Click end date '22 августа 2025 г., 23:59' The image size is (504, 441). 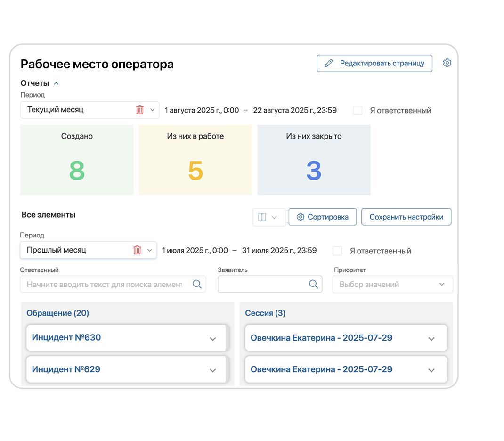click(295, 110)
